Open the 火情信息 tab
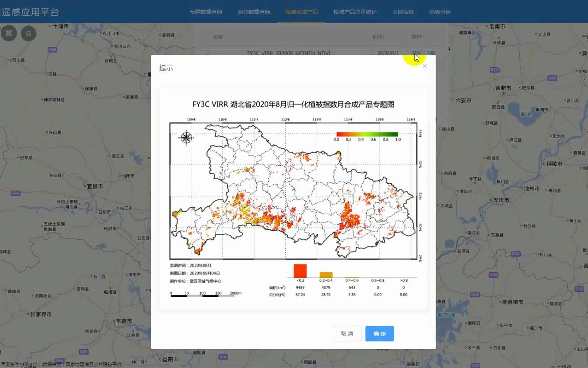 click(403, 12)
